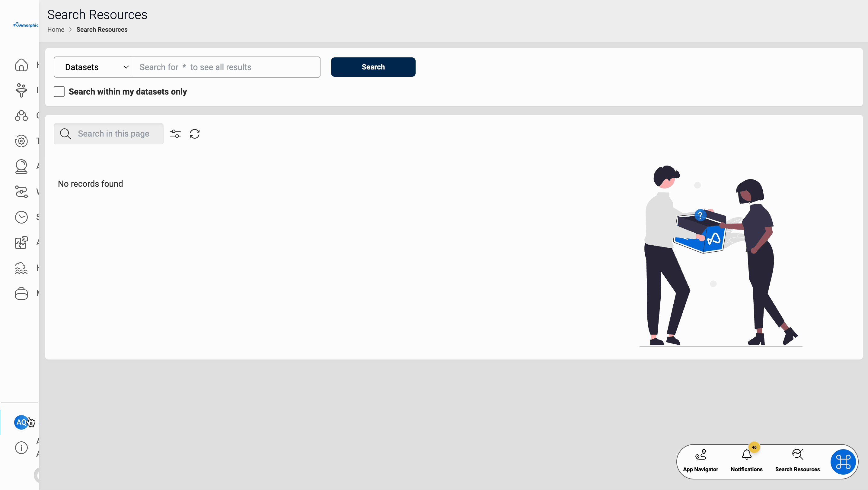868x490 pixels.
Task: Click the blue Search button
Action: click(x=373, y=67)
